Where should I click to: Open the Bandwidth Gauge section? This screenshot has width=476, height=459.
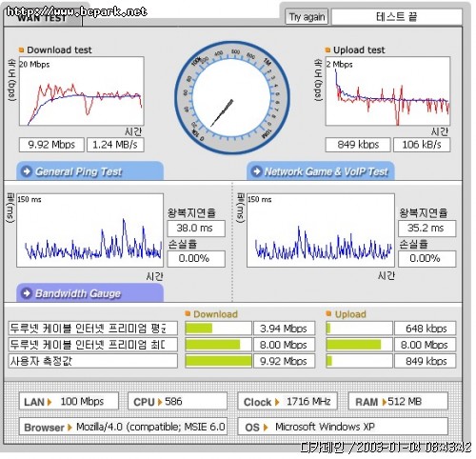pos(90,293)
